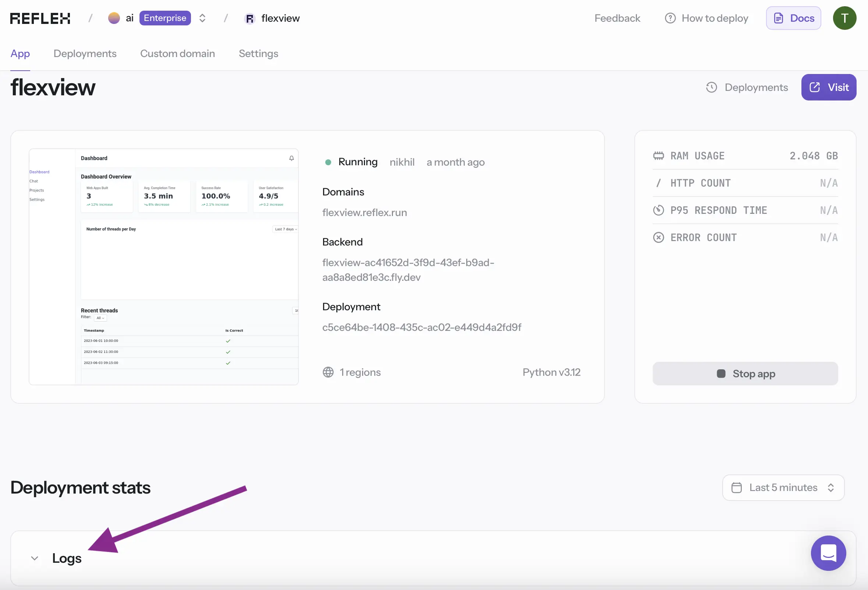This screenshot has width=868, height=590.
Task: Switch to the Deployments tab
Action: (x=85, y=53)
